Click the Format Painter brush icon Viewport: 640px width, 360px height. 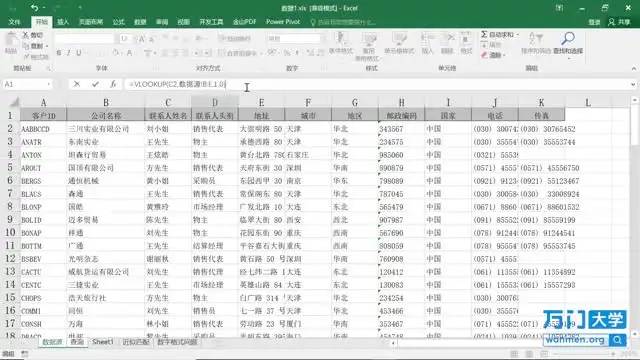[27, 57]
